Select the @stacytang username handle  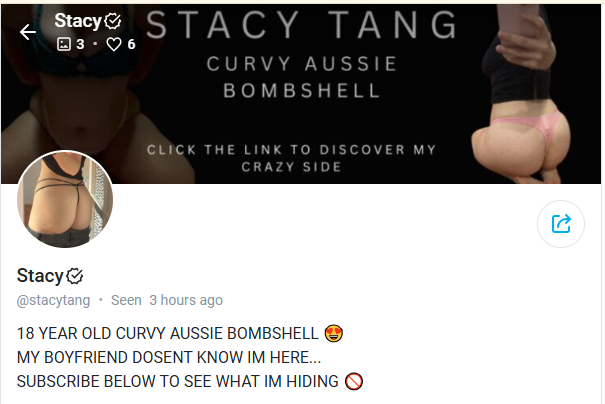pyautogui.click(x=53, y=300)
